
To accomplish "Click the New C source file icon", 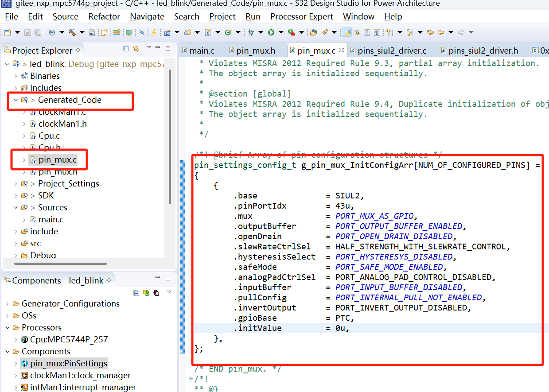I will 208,32.
